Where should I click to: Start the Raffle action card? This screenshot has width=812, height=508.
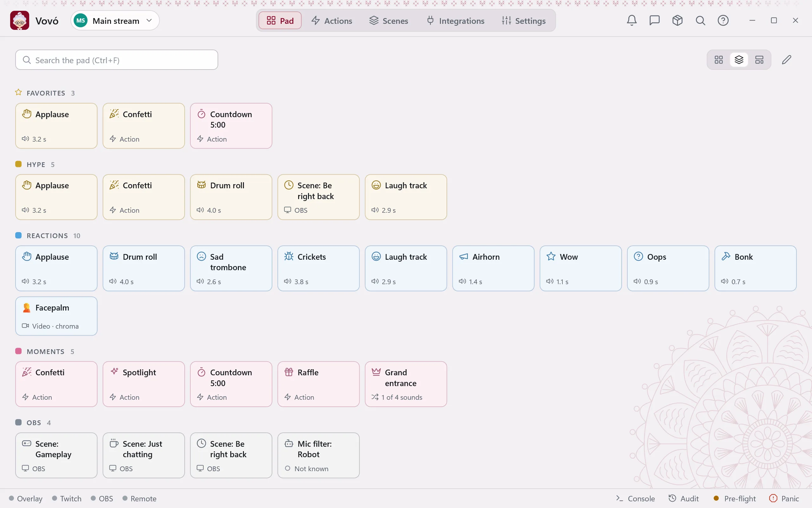318,384
